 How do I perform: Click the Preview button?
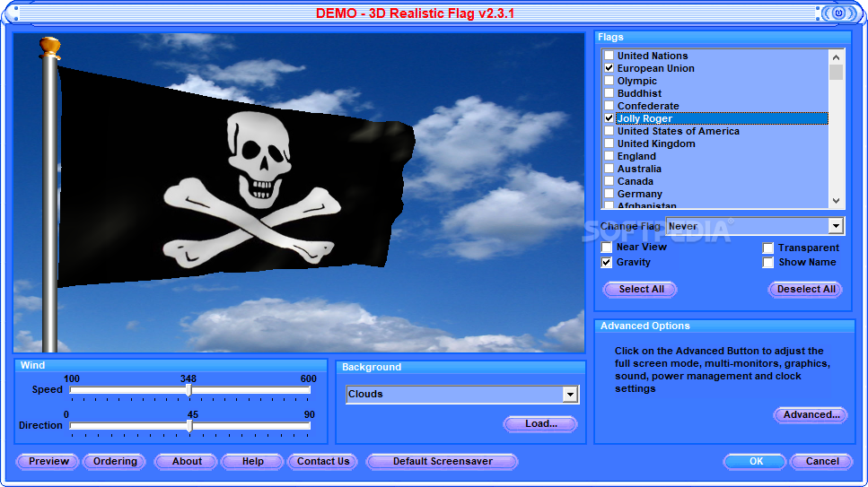pos(48,462)
